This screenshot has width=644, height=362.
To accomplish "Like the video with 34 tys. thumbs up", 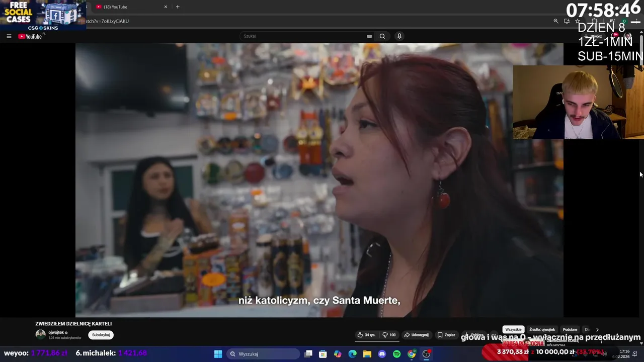I will tap(366, 335).
